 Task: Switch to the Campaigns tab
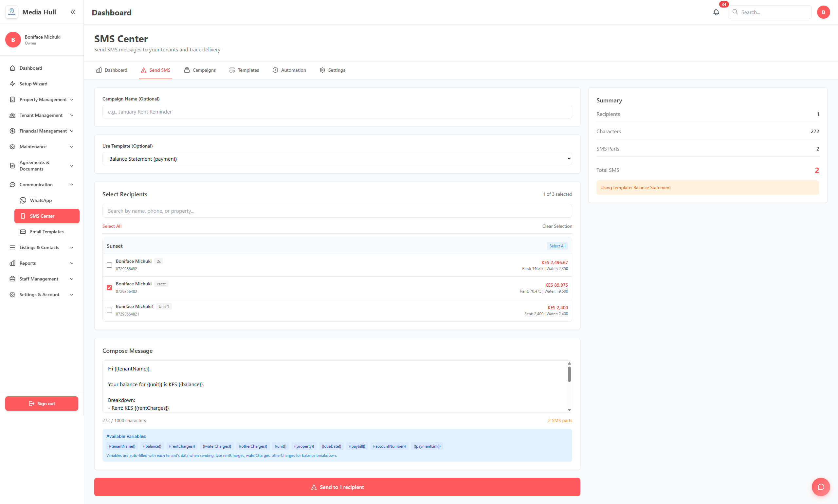coord(200,70)
